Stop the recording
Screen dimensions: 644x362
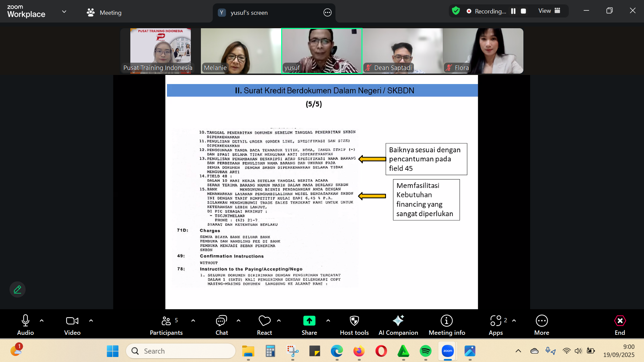[x=523, y=11]
